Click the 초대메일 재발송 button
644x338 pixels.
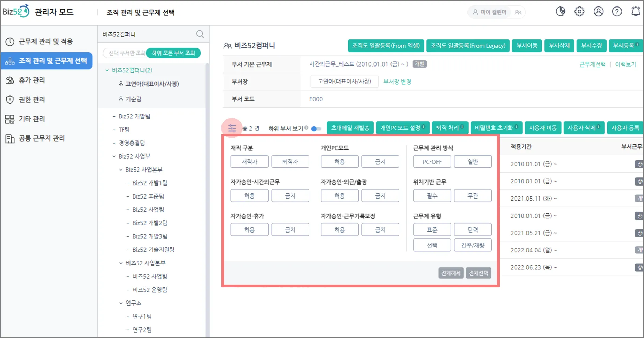pyautogui.click(x=350, y=128)
